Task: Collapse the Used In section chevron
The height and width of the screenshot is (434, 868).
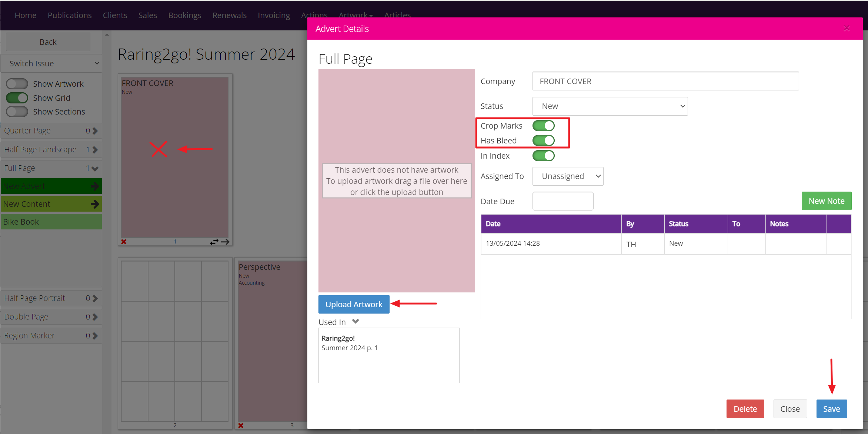Action: [x=355, y=321]
